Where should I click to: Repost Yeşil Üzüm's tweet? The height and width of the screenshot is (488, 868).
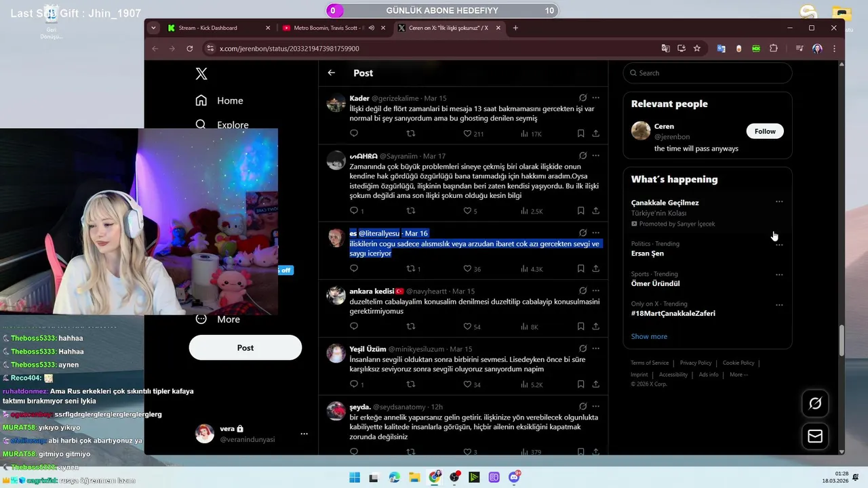410,384
